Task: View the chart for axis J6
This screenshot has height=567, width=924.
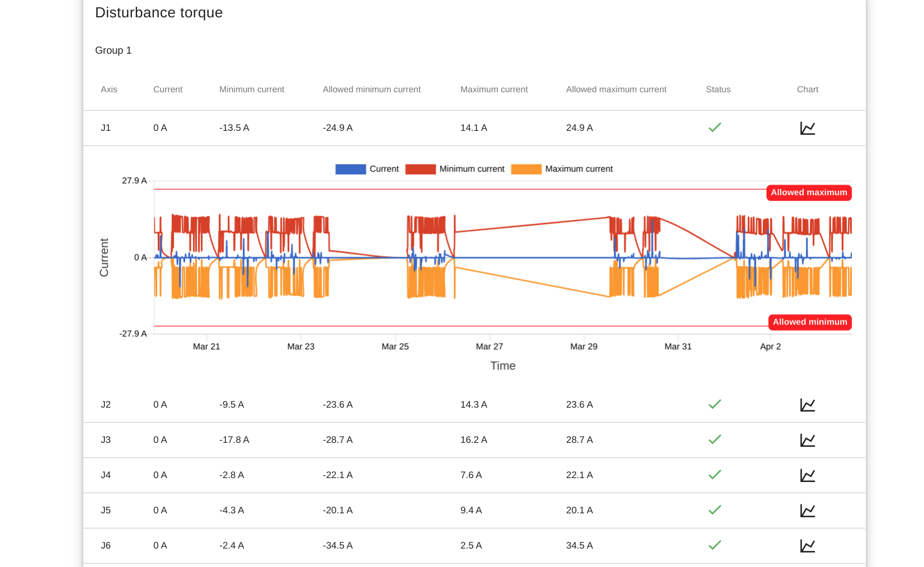Action: point(807,546)
